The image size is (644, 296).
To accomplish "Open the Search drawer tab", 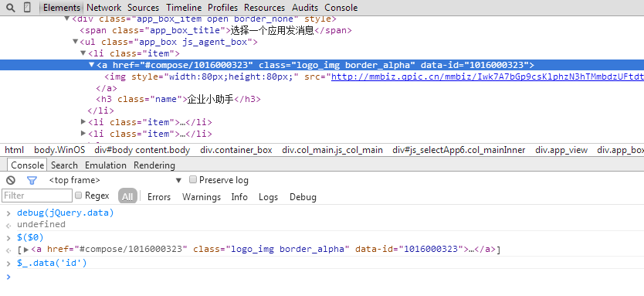I will [x=64, y=165].
